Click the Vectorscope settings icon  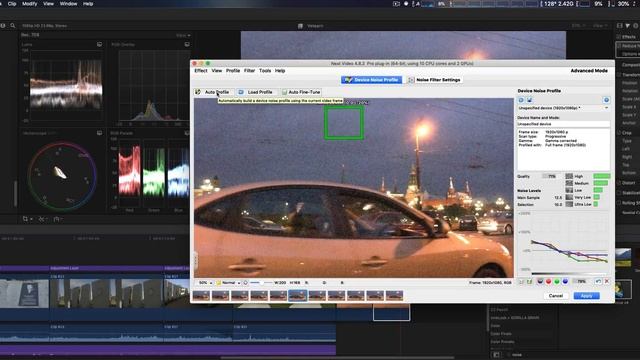pyautogui.click(x=100, y=133)
